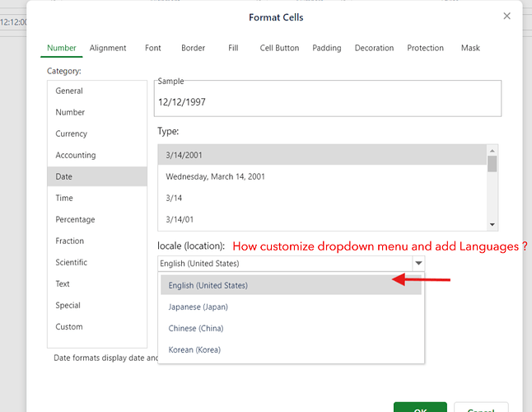Pick the Scientific category
The width and height of the screenshot is (532, 412).
click(97, 262)
